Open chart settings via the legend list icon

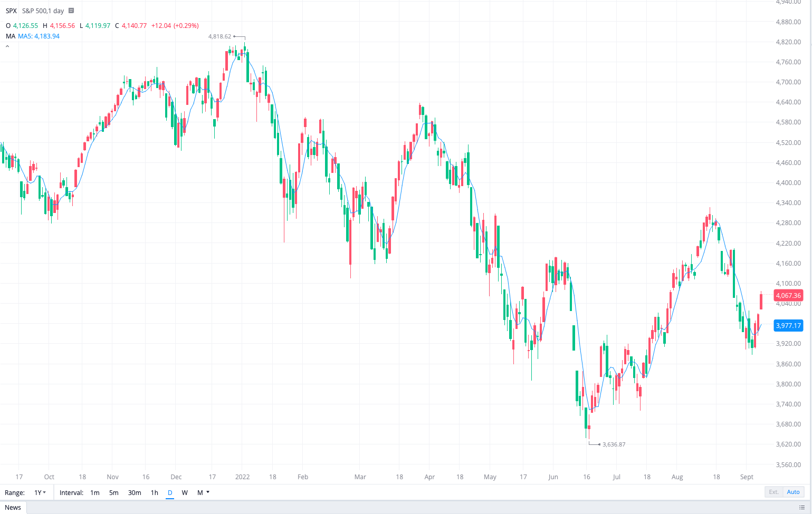(72, 11)
